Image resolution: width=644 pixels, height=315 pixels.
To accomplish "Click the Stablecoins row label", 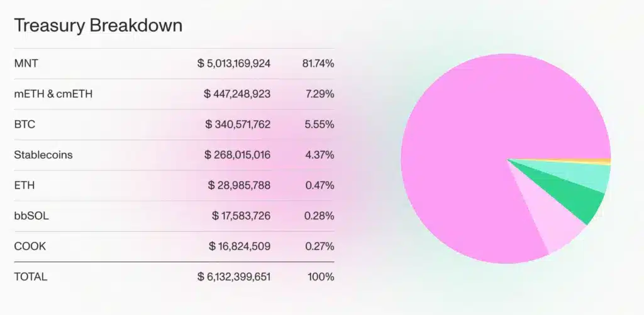I will 43,155.
